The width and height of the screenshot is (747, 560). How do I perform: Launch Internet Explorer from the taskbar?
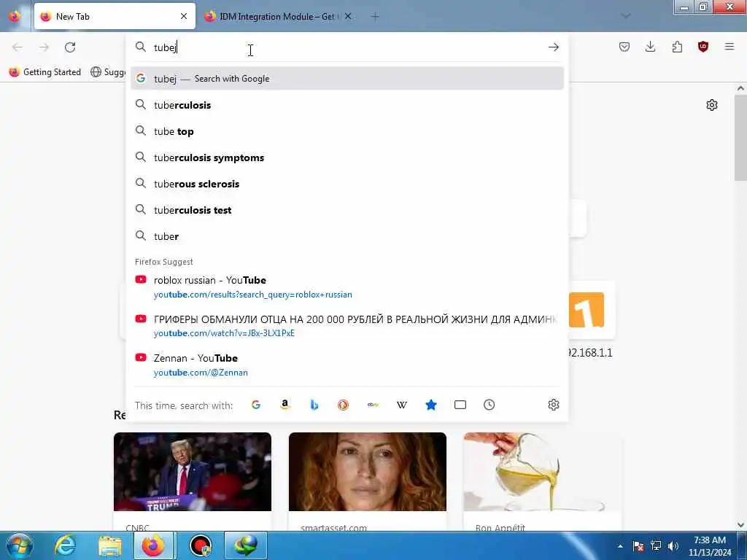pos(65,545)
